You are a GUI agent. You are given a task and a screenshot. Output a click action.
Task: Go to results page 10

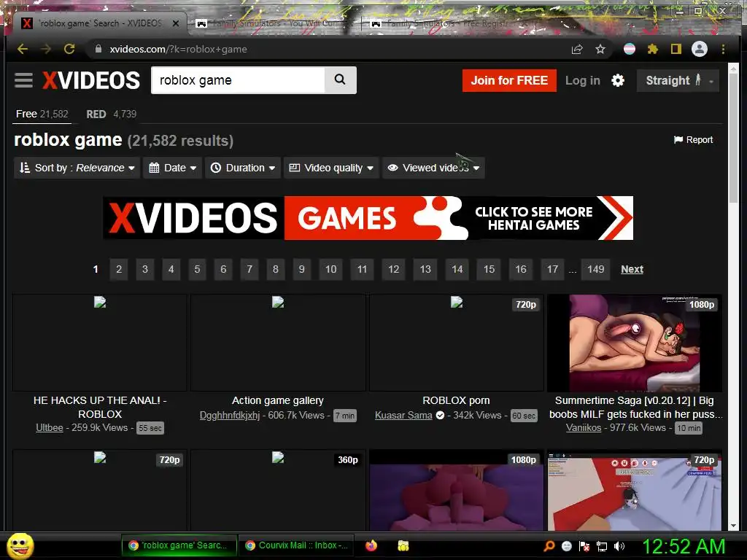(330, 269)
